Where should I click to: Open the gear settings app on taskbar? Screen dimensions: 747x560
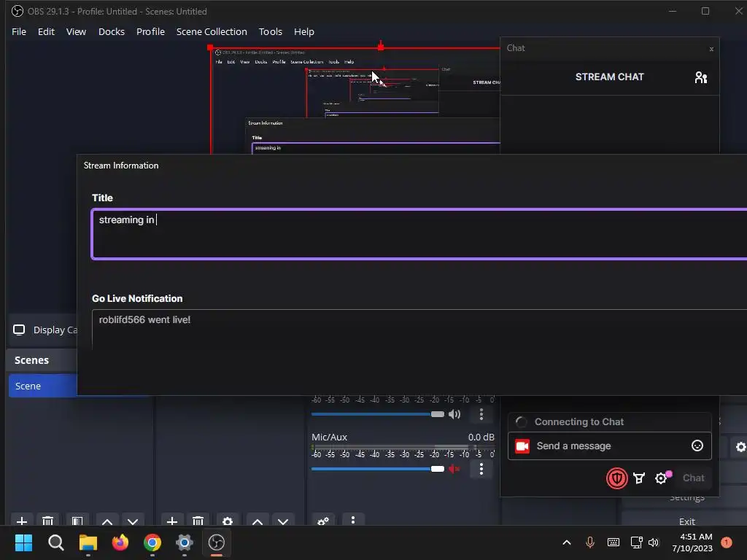[x=185, y=542]
